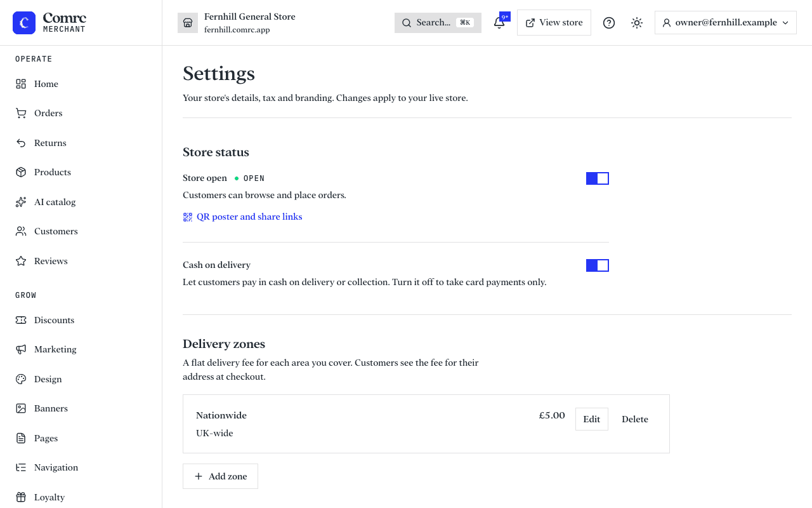
Task: Open the Home dashboard icon
Action: coord(21,84)
